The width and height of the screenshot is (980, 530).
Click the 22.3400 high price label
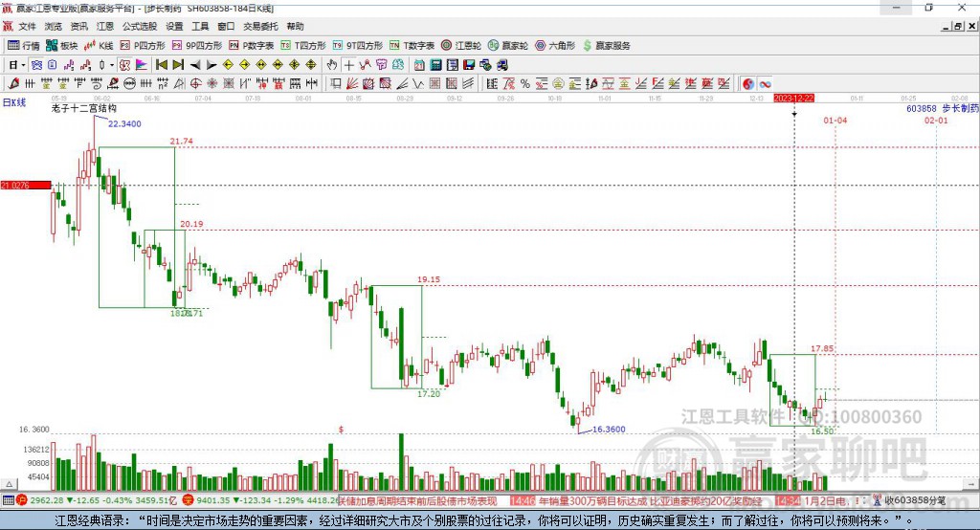(x=124, y=123)
